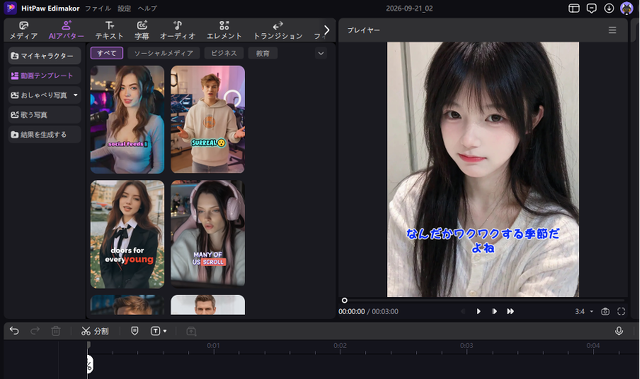Click the 00:00:00 current time readout
This screenshot has width=640, height=379.
pos(351,311)
